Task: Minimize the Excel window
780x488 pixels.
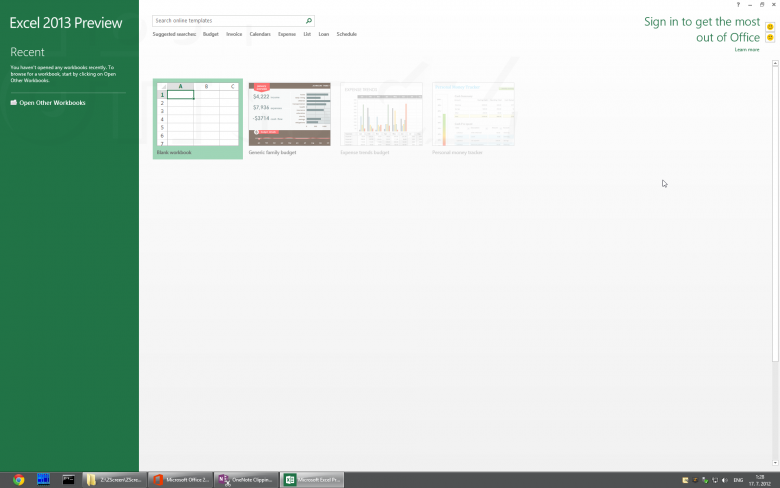Action: (x=750, y=4)
